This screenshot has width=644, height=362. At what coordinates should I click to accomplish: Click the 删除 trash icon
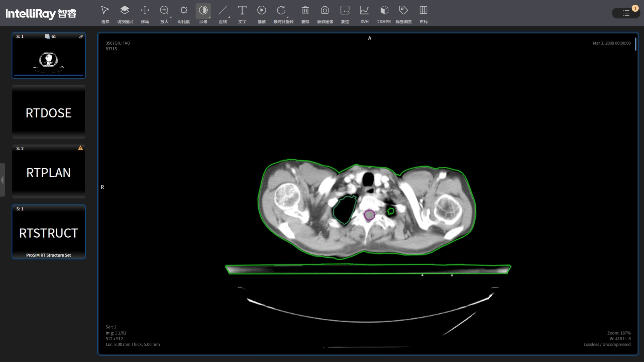tap(305, 14)
